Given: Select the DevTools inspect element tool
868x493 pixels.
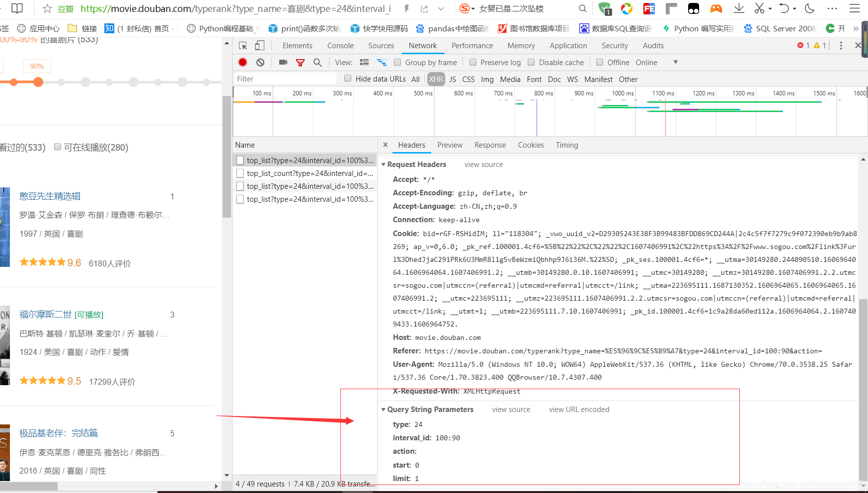Looking at the screenshot, I should pos(243,46).
